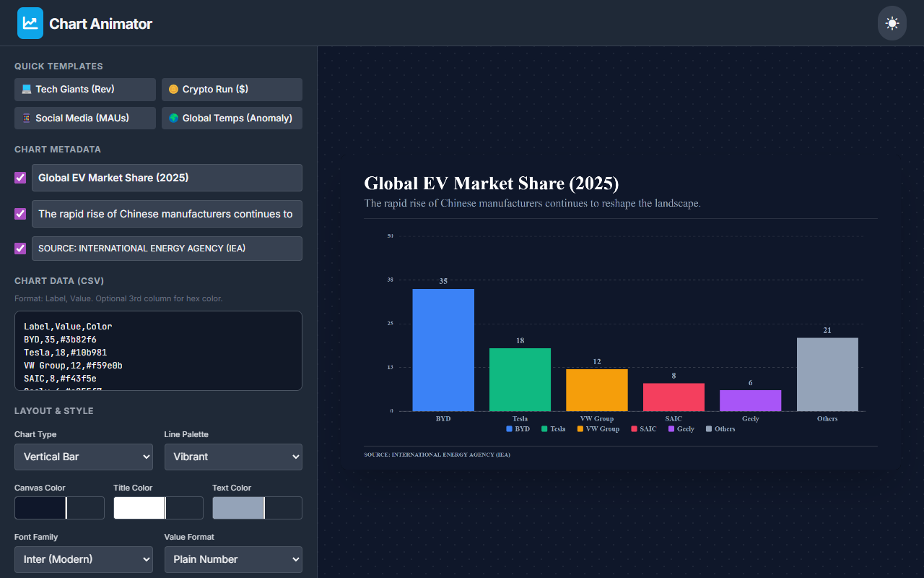The image size is (924, 578).
Task: Expand the Value Format dropdown
Action: 233,559
